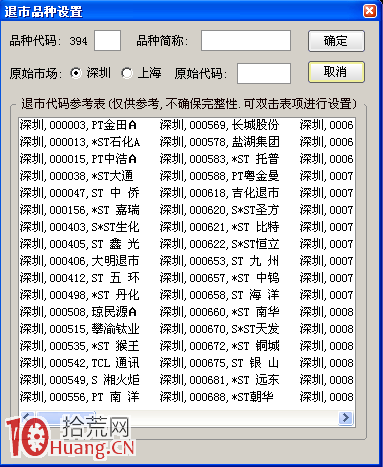Select row 000688, *ST朝华
383x467 pixels.
(217, 397)
